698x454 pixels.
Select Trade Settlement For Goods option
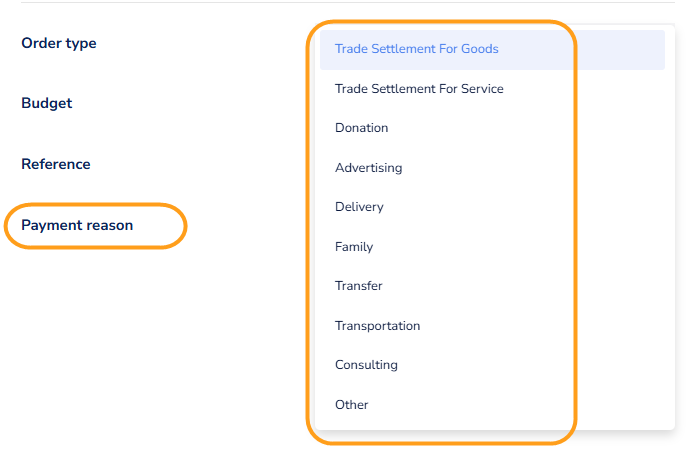(417, 49)
